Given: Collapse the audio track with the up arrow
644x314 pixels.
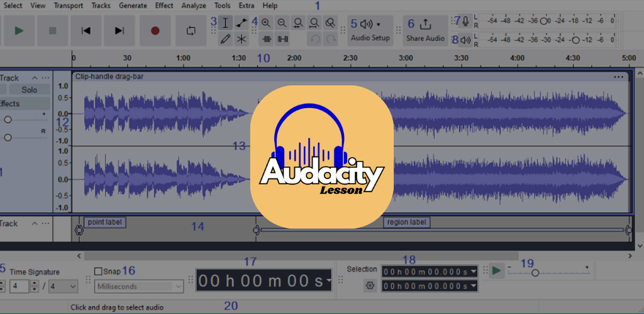Looking at the screenshot, I should pos(35,78).
